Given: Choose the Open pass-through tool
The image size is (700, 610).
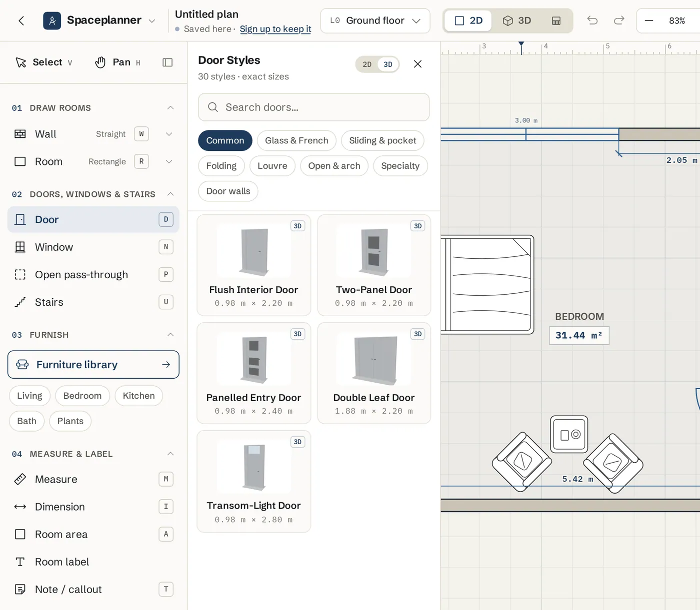Looking at the screenshot, I should [93, 274].
